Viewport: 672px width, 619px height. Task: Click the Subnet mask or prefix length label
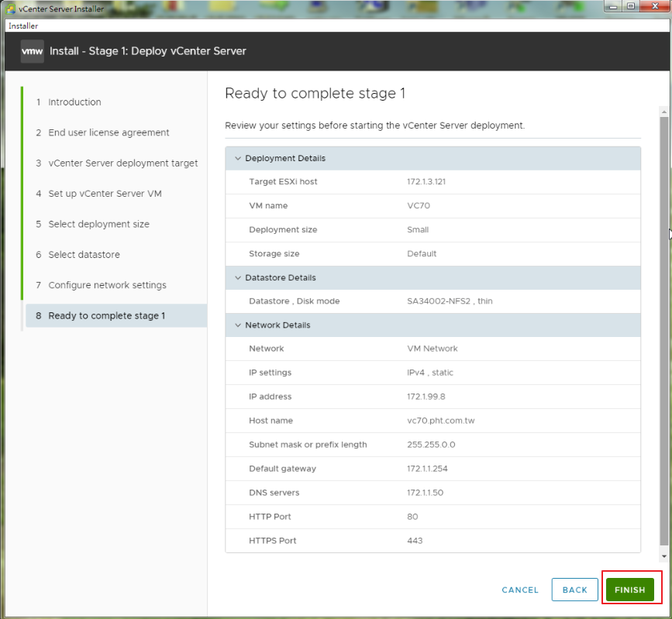pyautogui.click(x=308, y=445)
